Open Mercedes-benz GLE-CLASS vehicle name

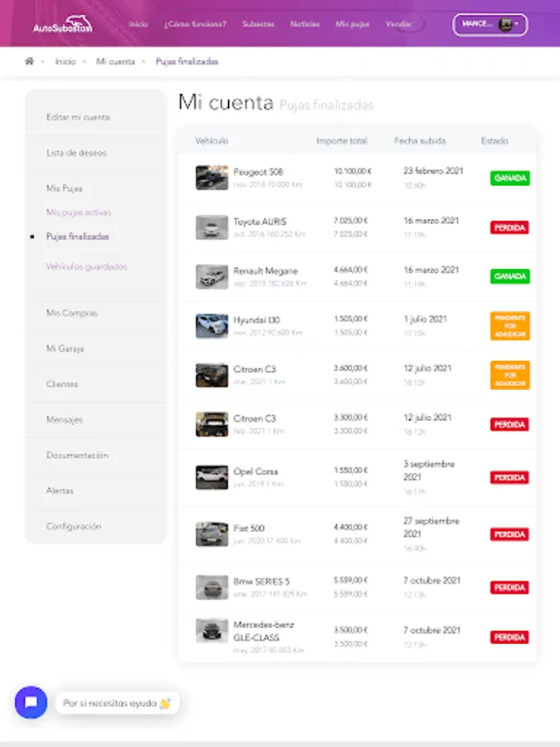264,632
